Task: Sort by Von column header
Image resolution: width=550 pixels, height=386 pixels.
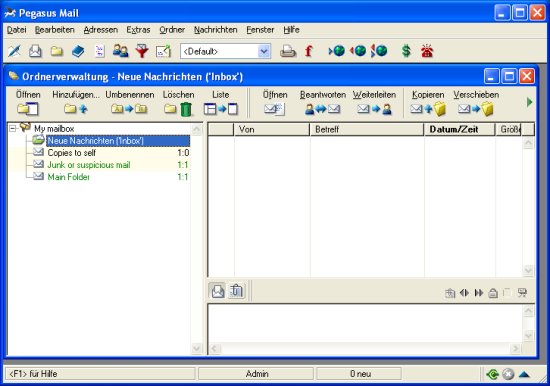Action: click(x=272, y=129)
